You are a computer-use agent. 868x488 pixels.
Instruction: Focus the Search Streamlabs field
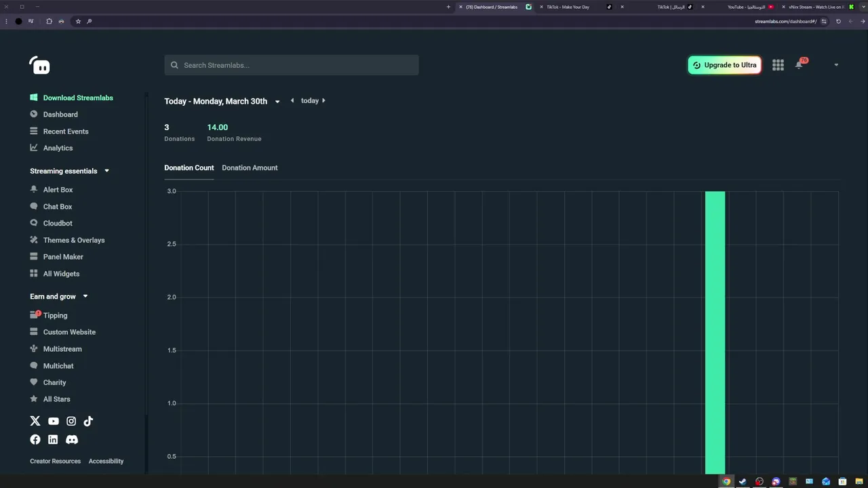(291, 65)
